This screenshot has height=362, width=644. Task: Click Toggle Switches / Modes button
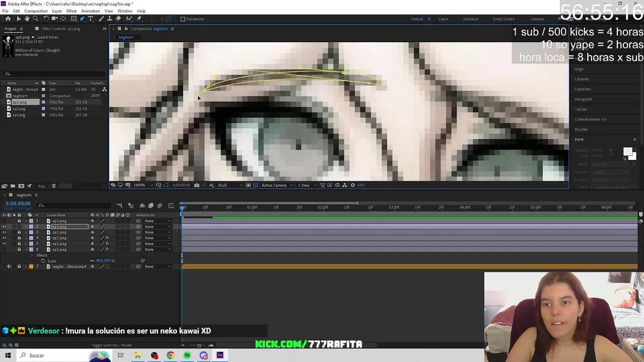point(112,345)
